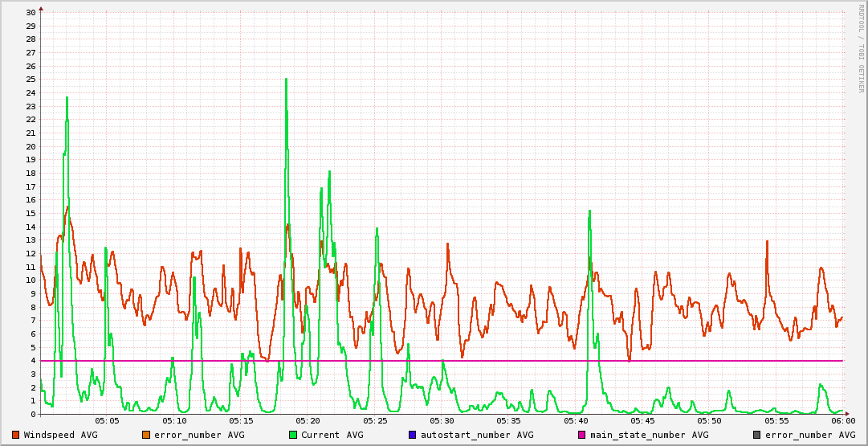This screenshot has width=868, height=446.
Task: Select the autostart_number AVG legend label
Action: [477, 435]
